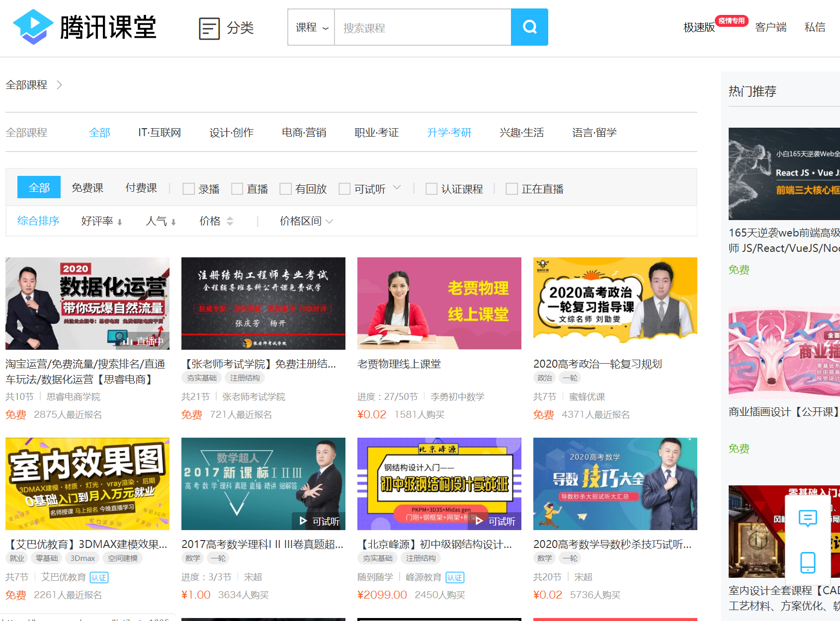The image size is (840, 621).
Task: Toggle the 价格 sort up-down arrows
Action: 230,221
